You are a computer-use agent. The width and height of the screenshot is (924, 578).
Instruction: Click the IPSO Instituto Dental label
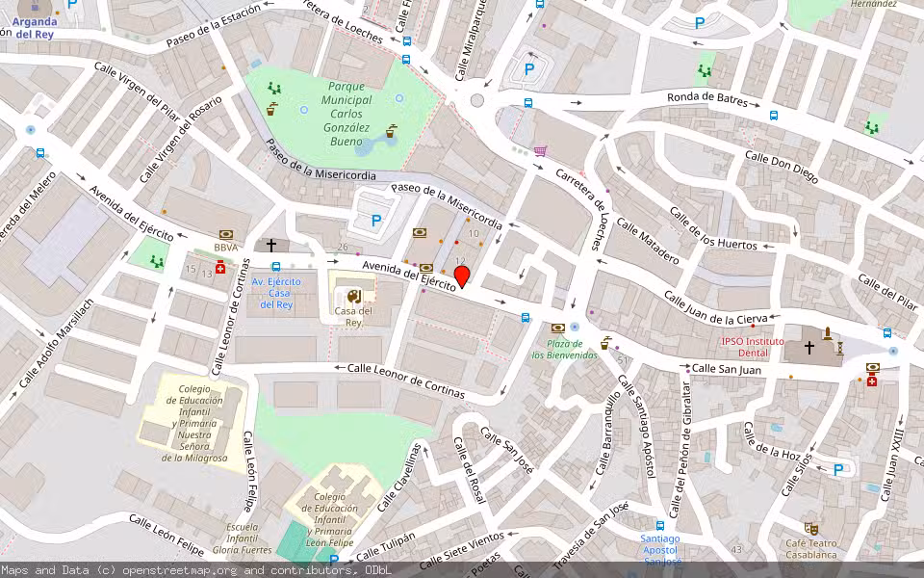[753, 344]
